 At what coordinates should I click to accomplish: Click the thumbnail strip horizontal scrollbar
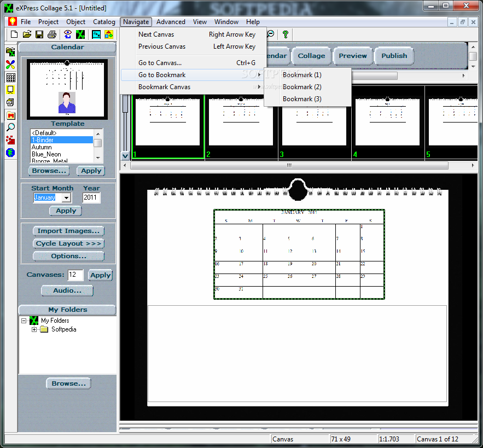pyautogui.click(x=289, y=165)
